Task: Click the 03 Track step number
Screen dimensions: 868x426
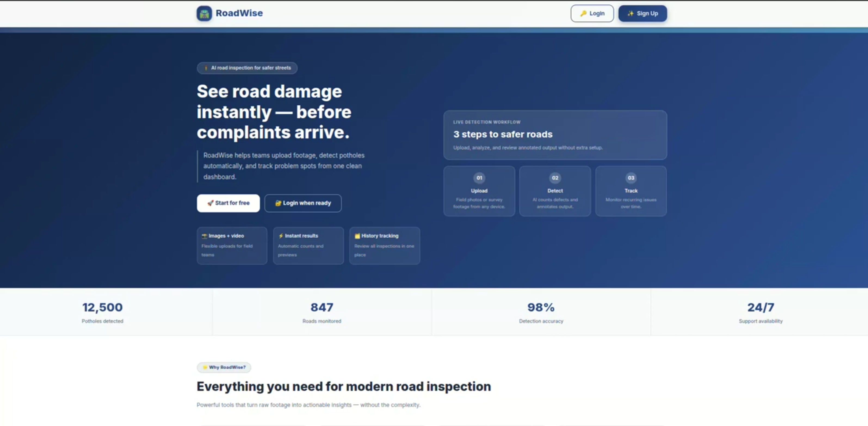Action: click(631, 178)
